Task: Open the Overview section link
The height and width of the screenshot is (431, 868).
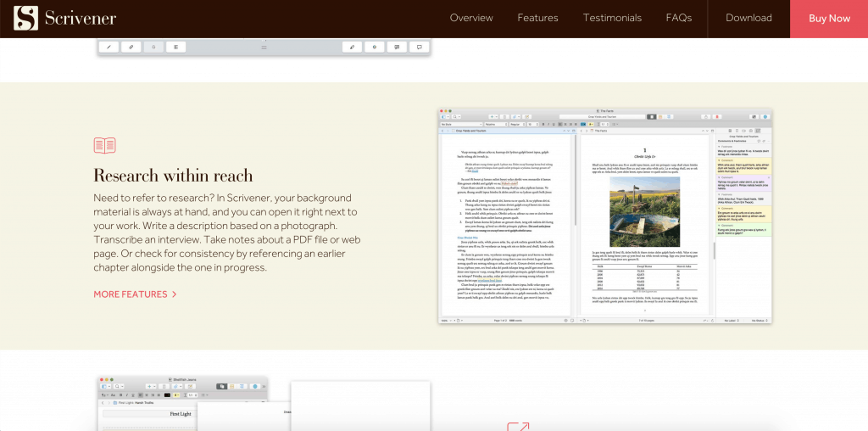Action: coord(471,19)
